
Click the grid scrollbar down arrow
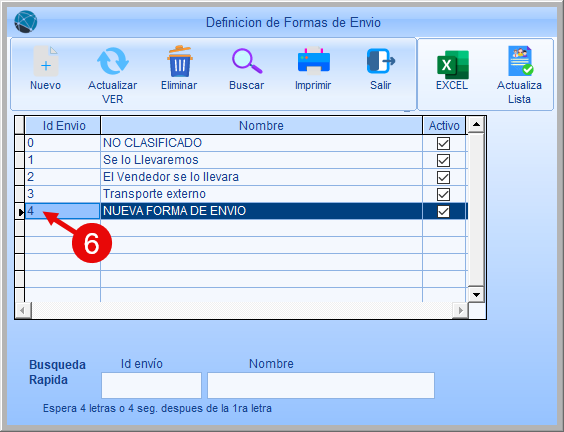[x=476, y=295]
